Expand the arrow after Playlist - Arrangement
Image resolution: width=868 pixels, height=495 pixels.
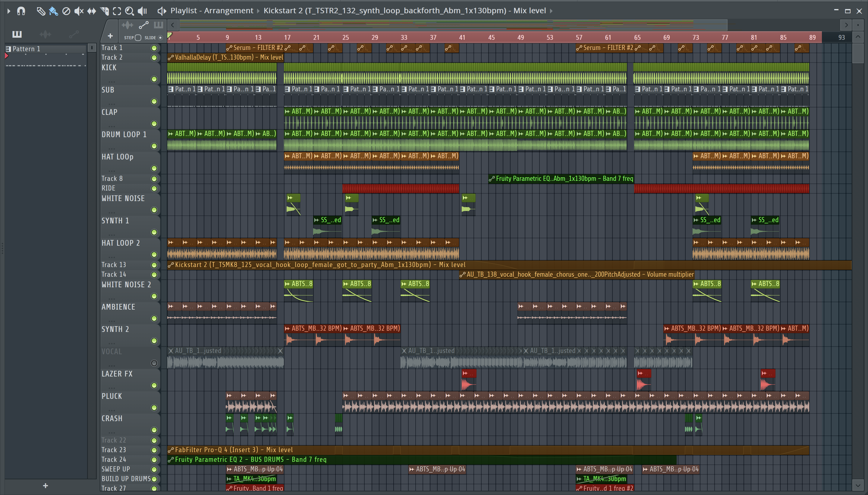pos(258,11)
